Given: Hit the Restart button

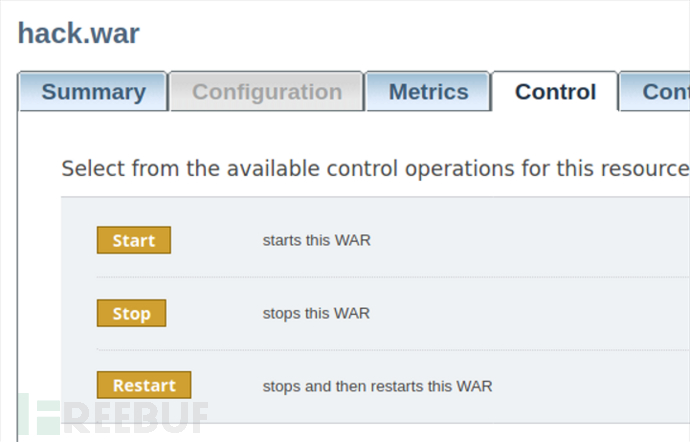Looking at the screenshot, I should pos(143,385).
